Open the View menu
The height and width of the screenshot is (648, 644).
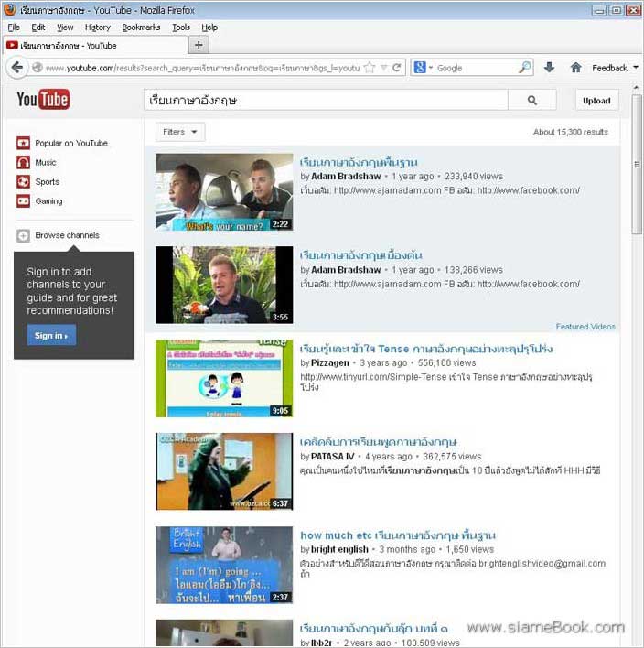pos(65,27)
